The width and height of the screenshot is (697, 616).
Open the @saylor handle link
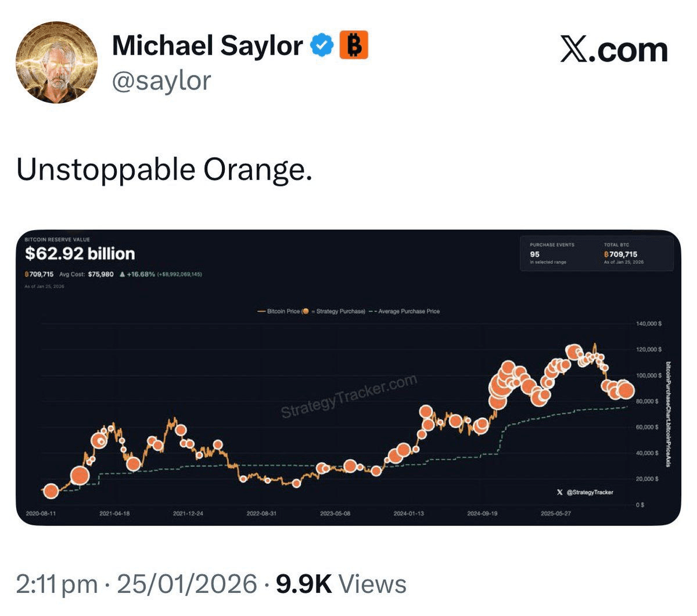[161, 81]
